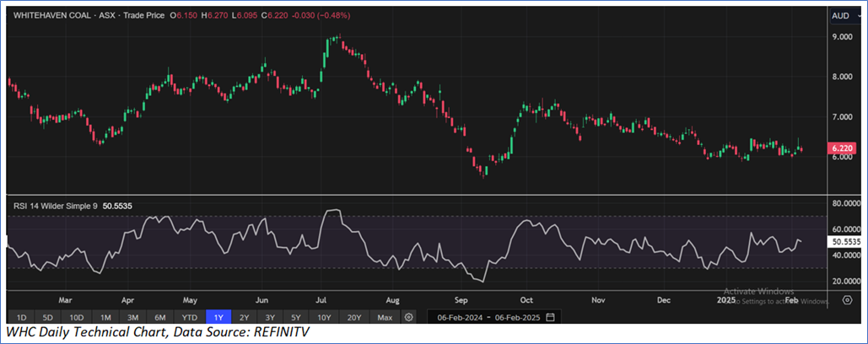Select the 1D time range

click(21, 318)
